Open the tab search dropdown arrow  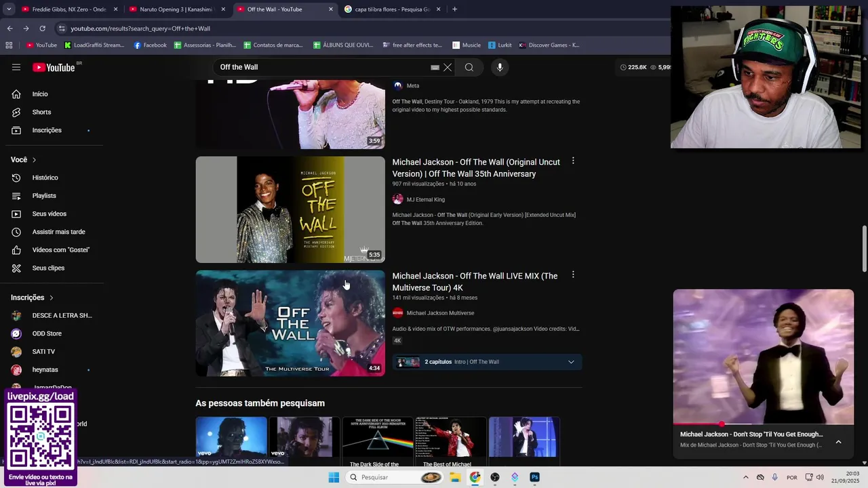pyautogui.click(x=9, y=9)
